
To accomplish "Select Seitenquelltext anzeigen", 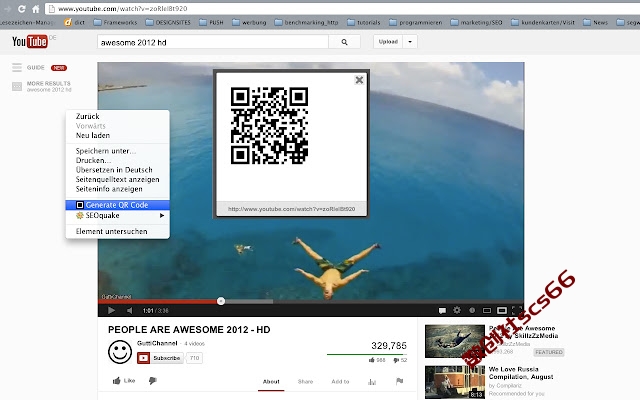I will pyautogui.click(x=118, y=180).
